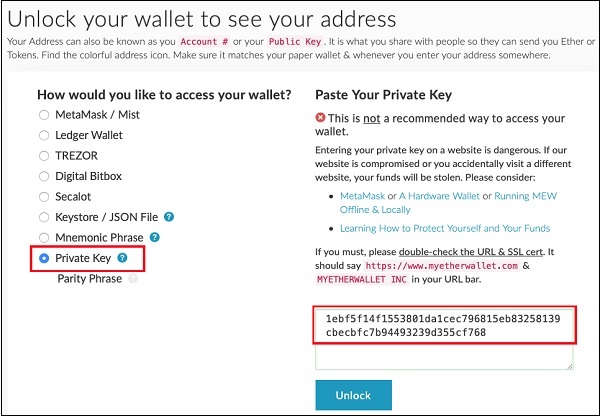Click the help icon beside Keystore / JSON File
The image size is (600, 416).
(169, 216)
